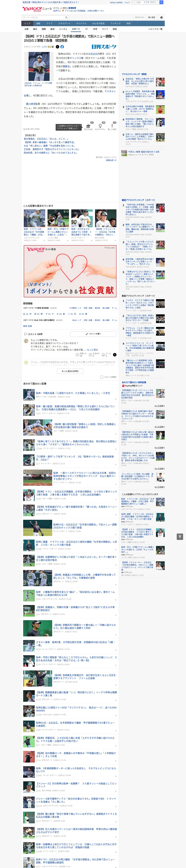
Task: Select the トップ navigation tab
Action: (x=27, y=24)
